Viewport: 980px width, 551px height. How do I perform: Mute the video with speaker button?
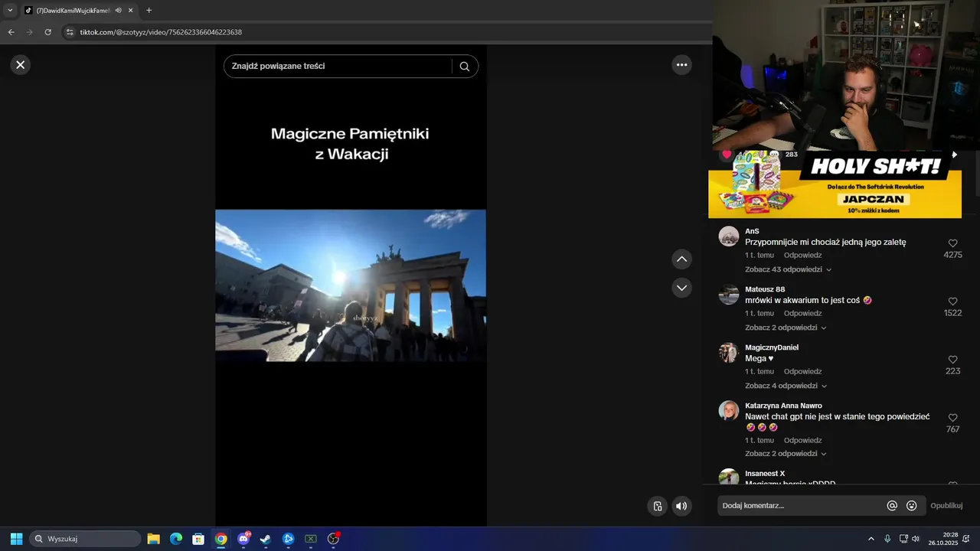681,506
